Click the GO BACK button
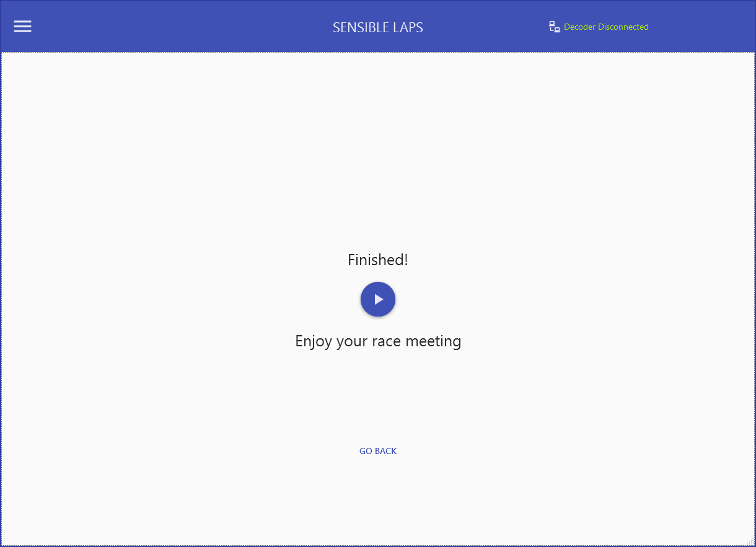This screenshot has height=547, width=756. tap(377, 451)
